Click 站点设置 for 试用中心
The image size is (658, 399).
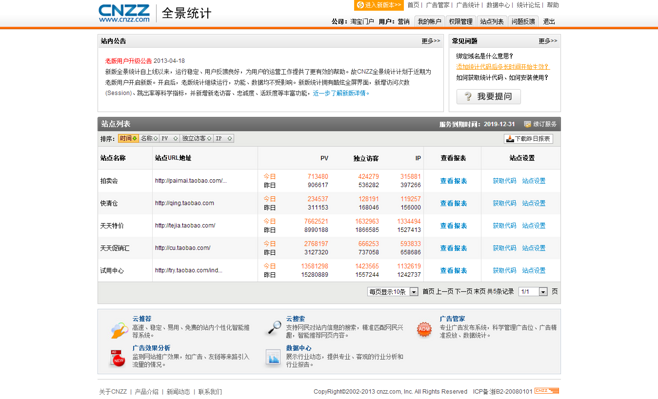click(534, 271)
